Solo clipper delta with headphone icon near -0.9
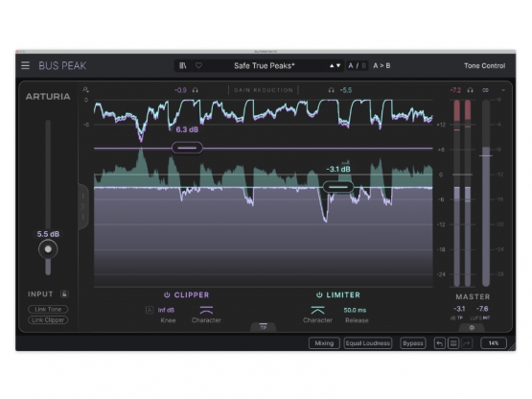Viewport: 532px width, 399px height. point(196,90)
